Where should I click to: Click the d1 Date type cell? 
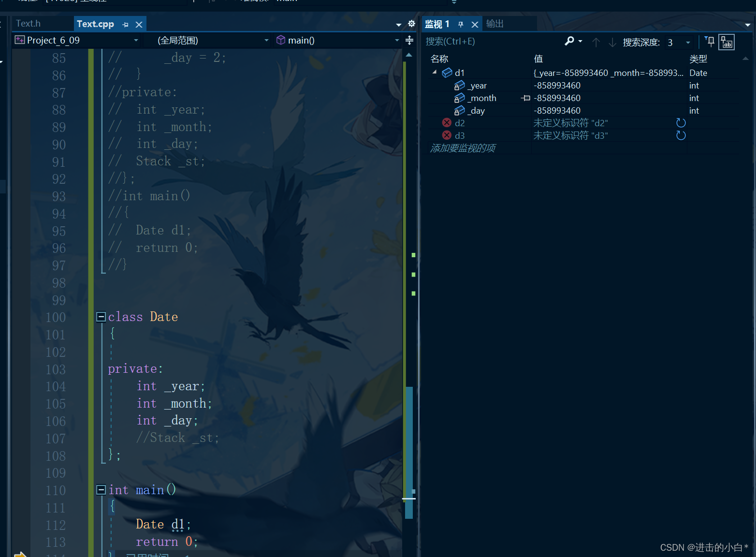tap(698, 73)
